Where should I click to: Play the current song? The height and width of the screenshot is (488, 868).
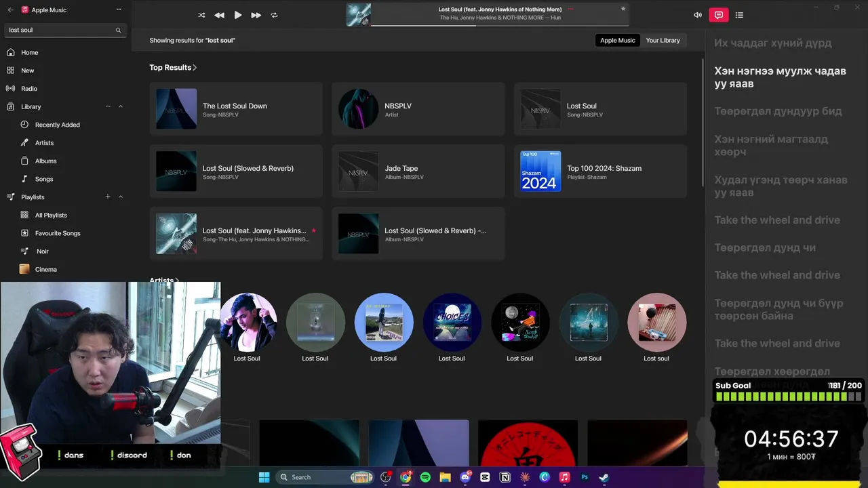click(x=237, y=15)
